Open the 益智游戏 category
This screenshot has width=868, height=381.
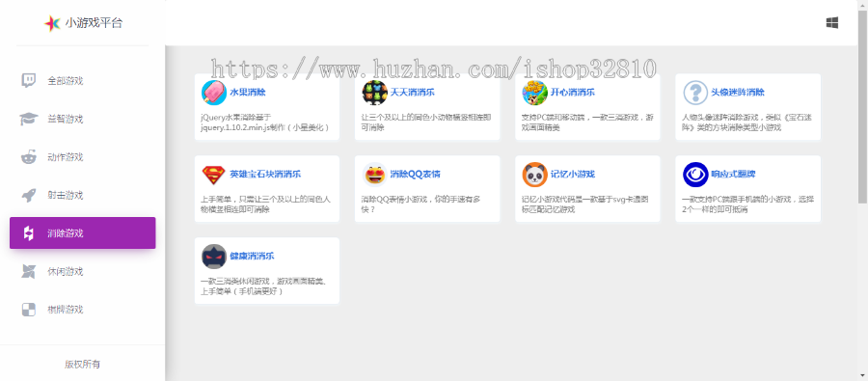pos(83,119)
